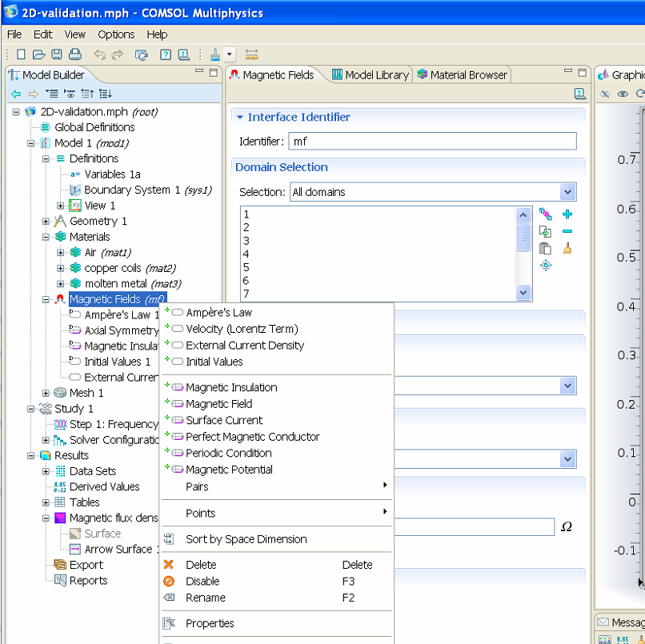This screenshot has height=644, width=645.
Task: Collapse the Interface Identifier section
Action: pos(239,118)
